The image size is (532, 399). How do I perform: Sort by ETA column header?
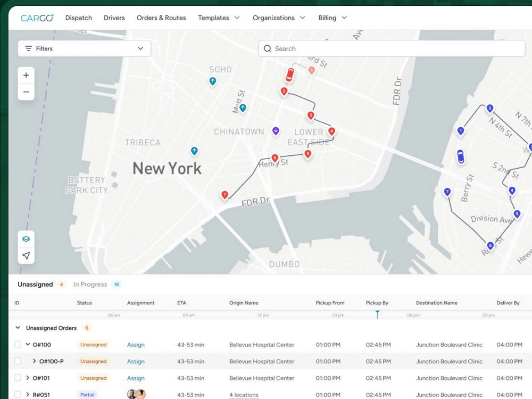point(181,303)
